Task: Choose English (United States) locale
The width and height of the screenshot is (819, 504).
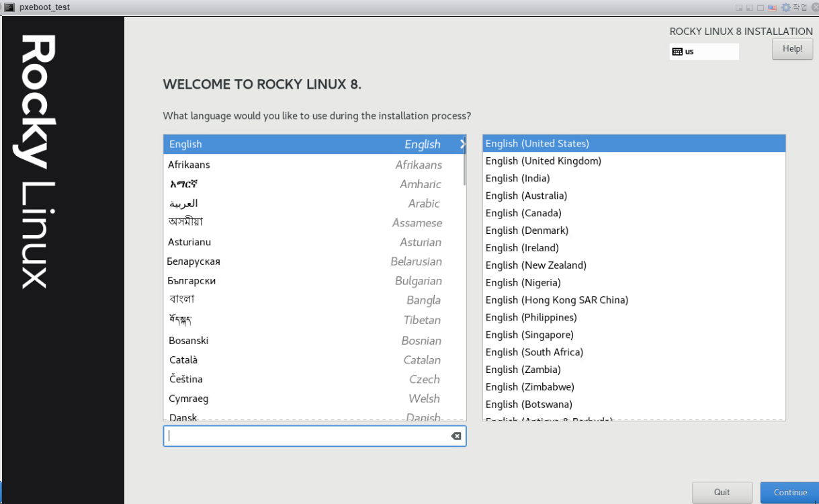Action: (x=634, y=144)
